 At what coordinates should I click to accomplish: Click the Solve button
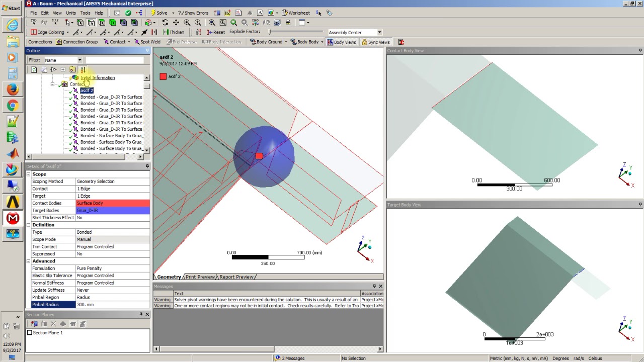pyautogui.click(x=159, y=13)
